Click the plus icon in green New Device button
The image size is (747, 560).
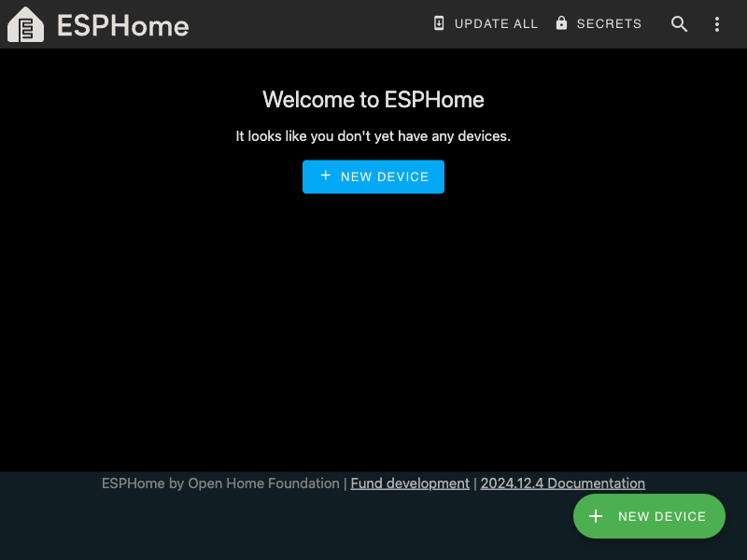[x=596, y=516]
